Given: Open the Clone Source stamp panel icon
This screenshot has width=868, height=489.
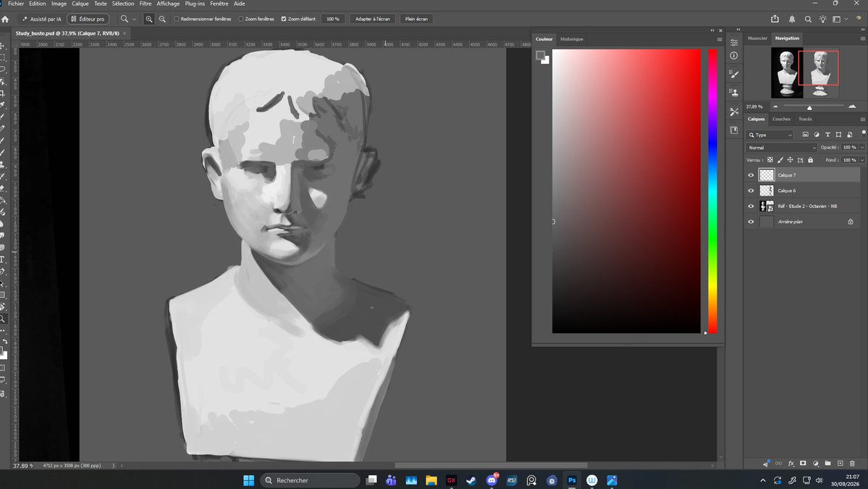Looking at the screenshot, I should coord(734,93).
